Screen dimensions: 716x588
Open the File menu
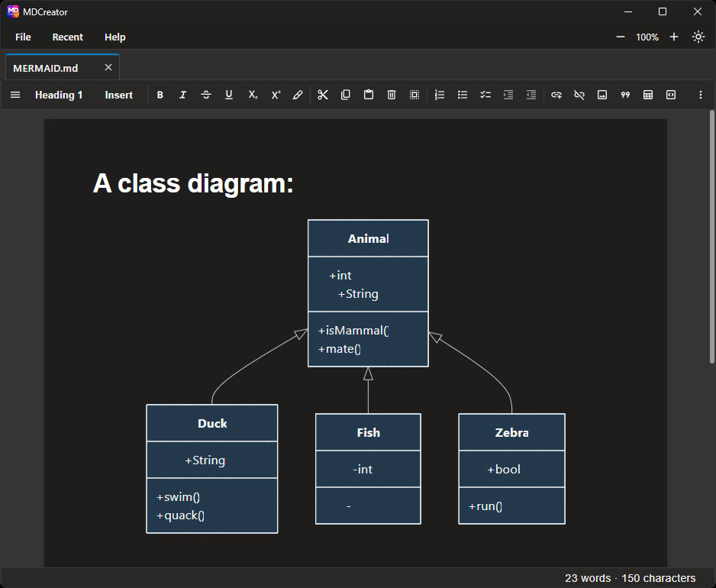(23, 37)
